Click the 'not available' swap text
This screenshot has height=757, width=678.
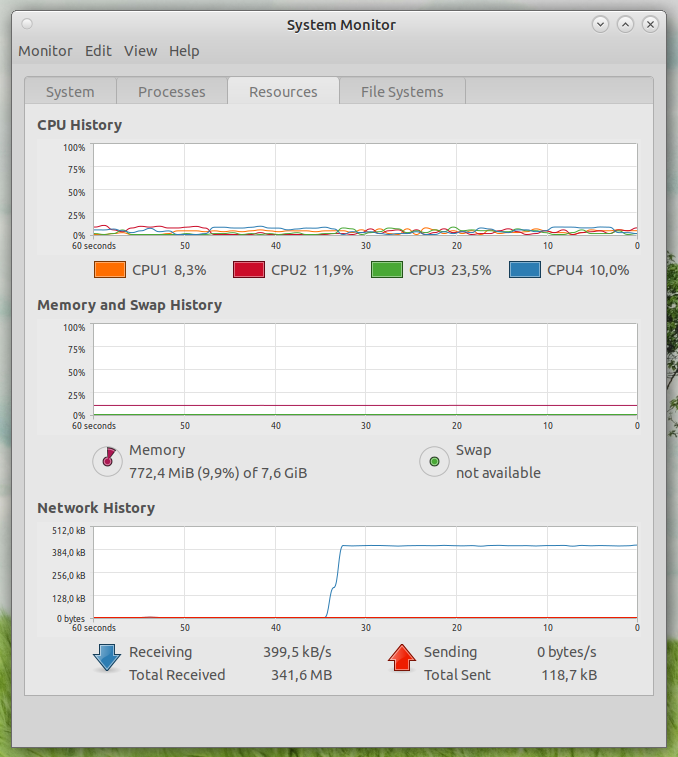tap(498, 473)
